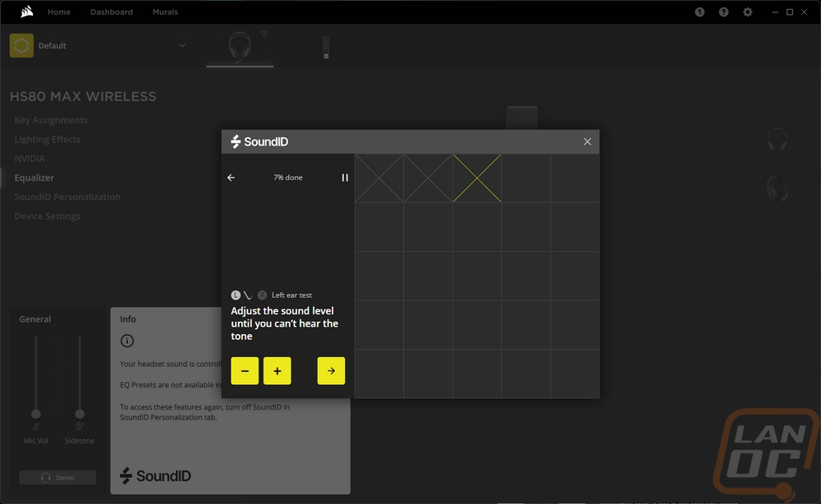Open the NVIDIA section
Image resolution: width=821 pixels, height=504 pixels.
pos(30,158)
